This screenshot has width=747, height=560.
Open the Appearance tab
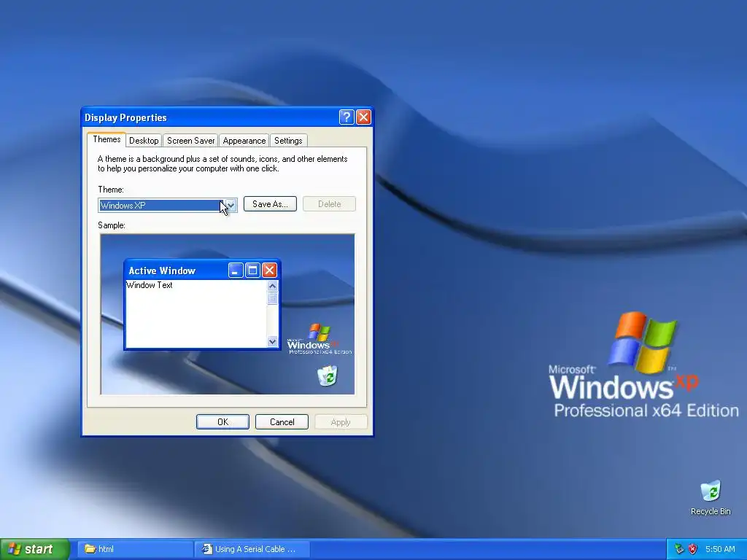point(244,141)
